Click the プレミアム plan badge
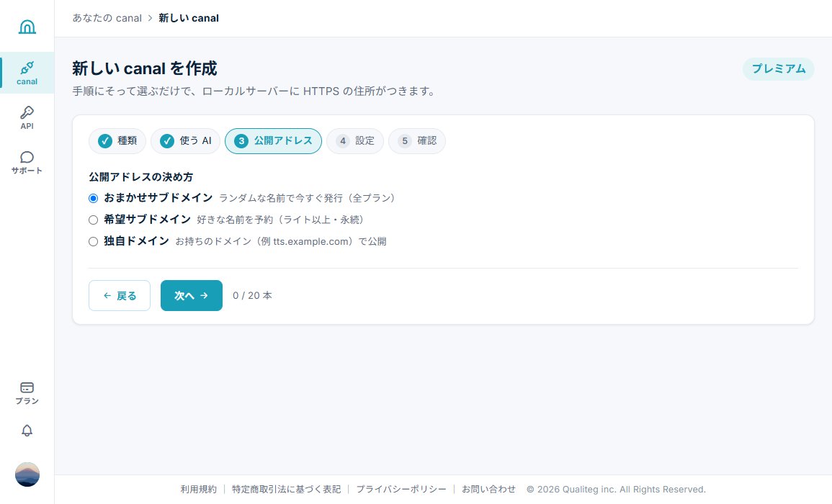 (x=779, y=69)
